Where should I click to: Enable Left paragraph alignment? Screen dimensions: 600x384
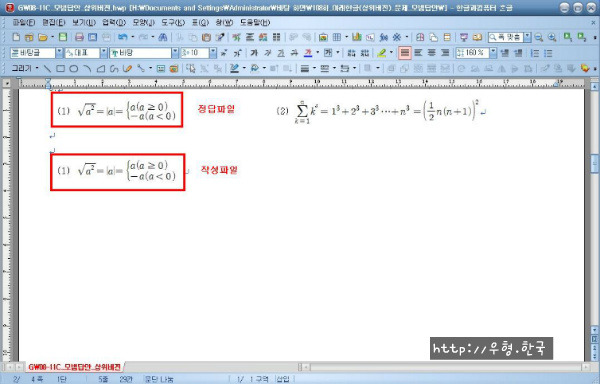click(x=418, y=53)
